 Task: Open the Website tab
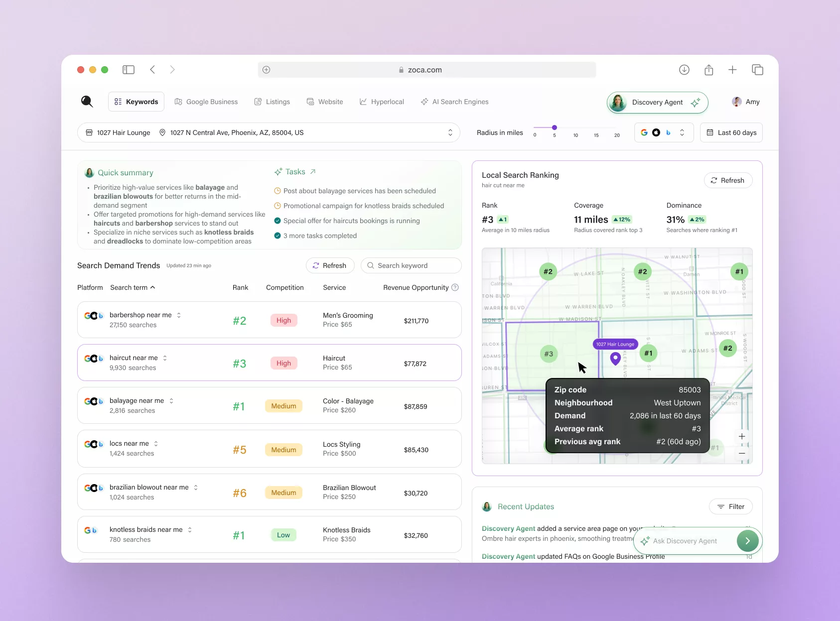[325, 102]
